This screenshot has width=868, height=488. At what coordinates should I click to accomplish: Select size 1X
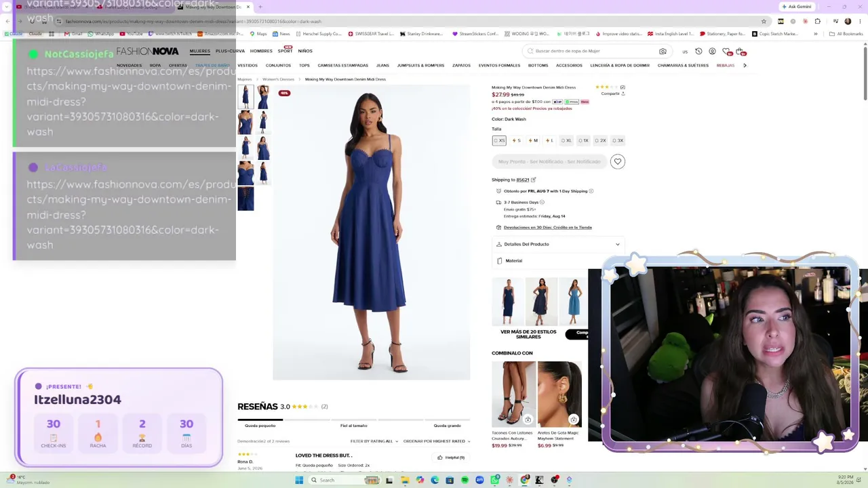click(583, 140)
